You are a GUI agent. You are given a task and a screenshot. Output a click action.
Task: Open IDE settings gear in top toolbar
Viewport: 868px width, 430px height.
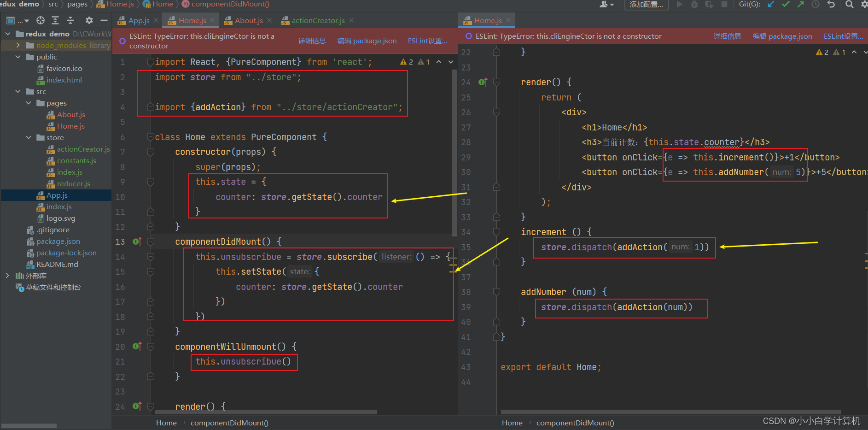(x=864, y=4)
